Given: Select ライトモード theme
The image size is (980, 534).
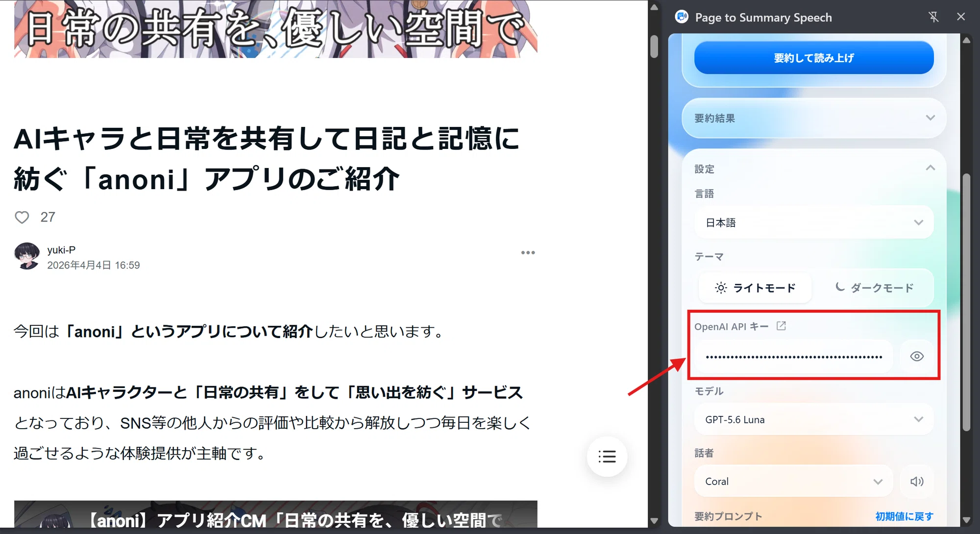Looking at the screenshot, I should [x=755, y=288].
